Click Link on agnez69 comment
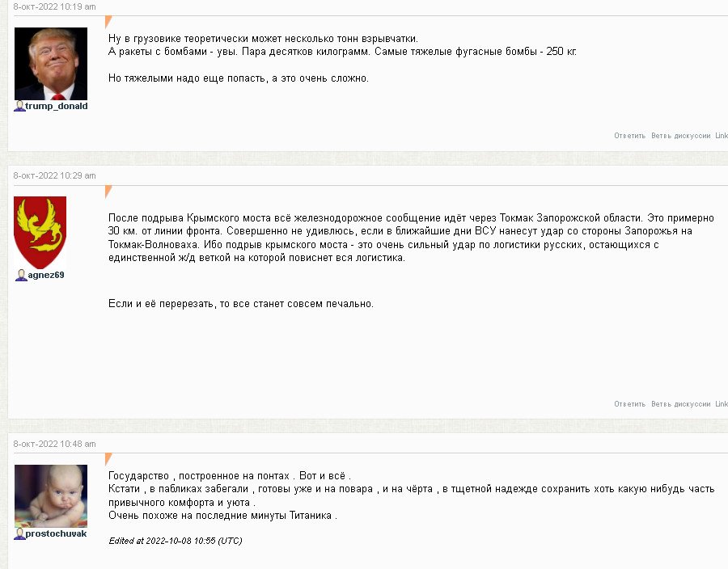728x569 pixels. [x=722, y=404]
